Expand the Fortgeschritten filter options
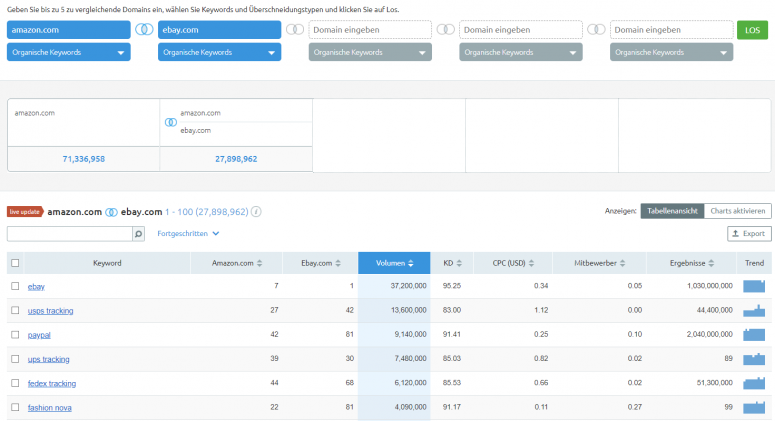This screenshot has width=775, height=421. pos(188,234)
